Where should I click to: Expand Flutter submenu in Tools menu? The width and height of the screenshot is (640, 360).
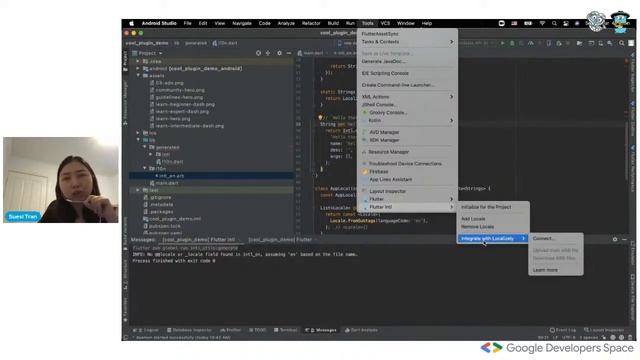coord(407,199)
